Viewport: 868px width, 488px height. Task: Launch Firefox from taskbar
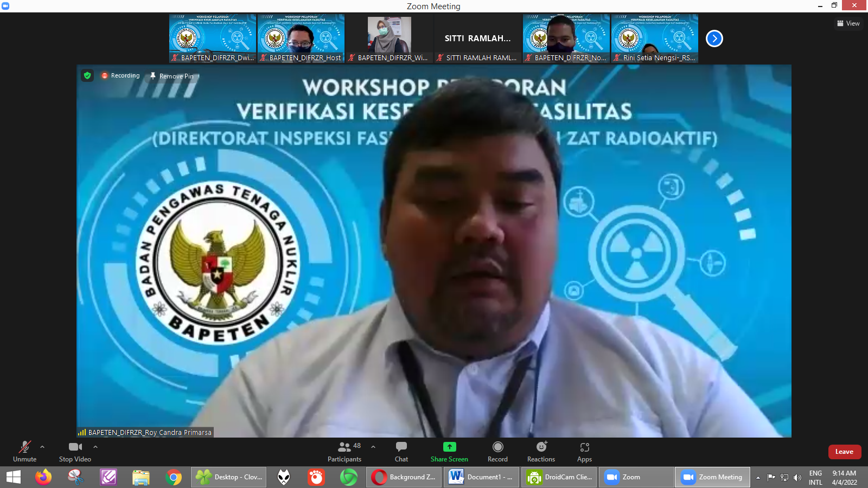(43, 477)
